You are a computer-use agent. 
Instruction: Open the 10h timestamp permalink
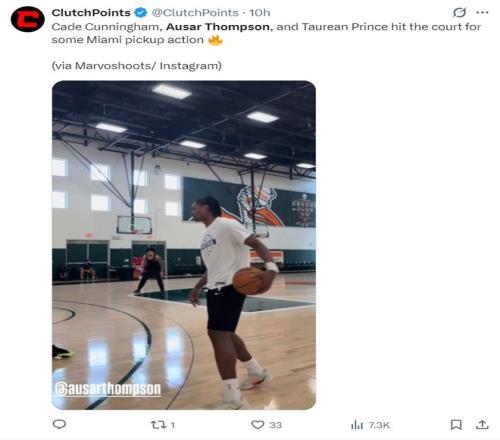click(260, 13)
